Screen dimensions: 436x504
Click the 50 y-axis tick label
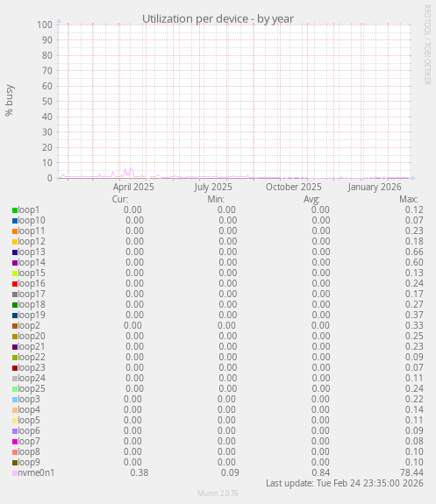click(x=47, y=102)
